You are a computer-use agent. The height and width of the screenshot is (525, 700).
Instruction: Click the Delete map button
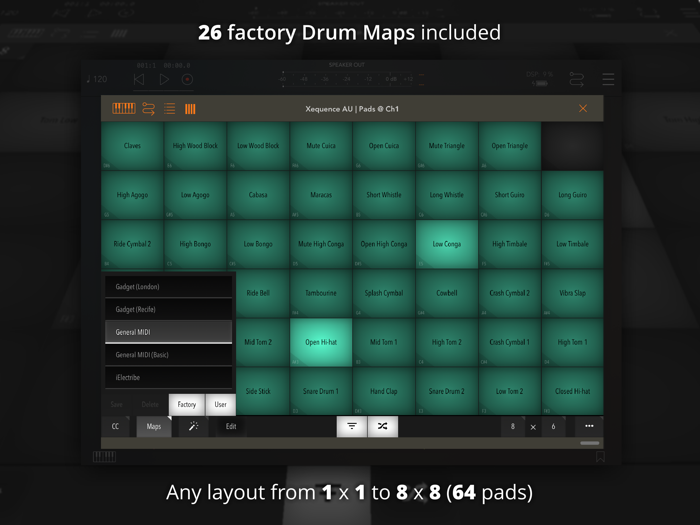coord(150,404)
